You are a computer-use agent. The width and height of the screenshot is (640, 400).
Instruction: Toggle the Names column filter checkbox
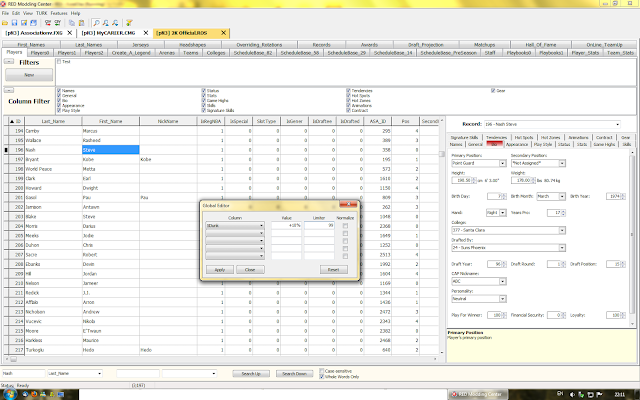click(59, 91)
